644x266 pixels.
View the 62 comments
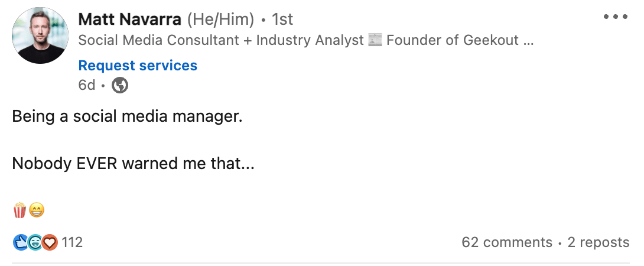tap(507, 242)
